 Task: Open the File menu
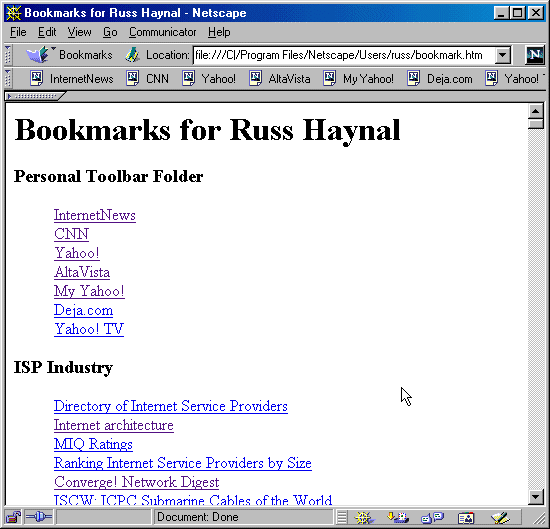click(x=18, y=32)
